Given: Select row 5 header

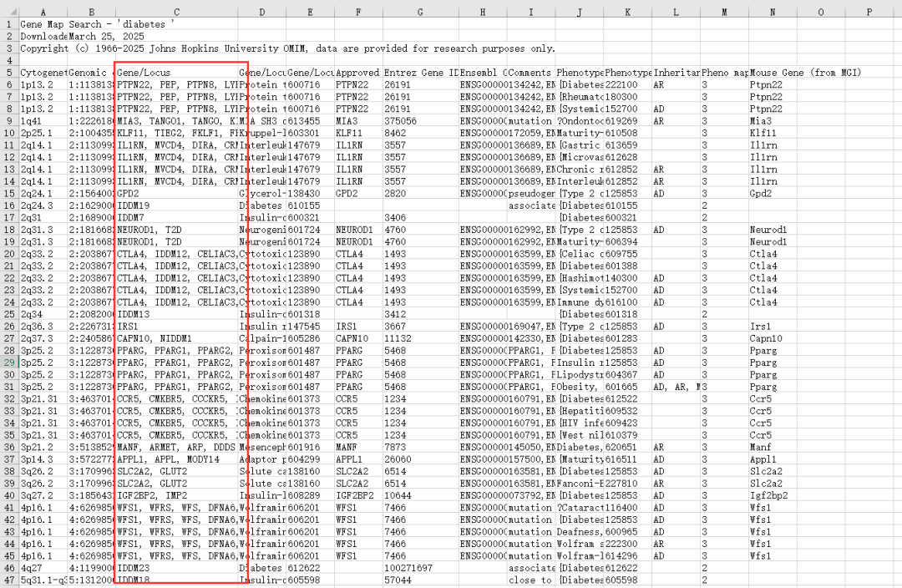Looking at the screenshot, I should (8, 73).
